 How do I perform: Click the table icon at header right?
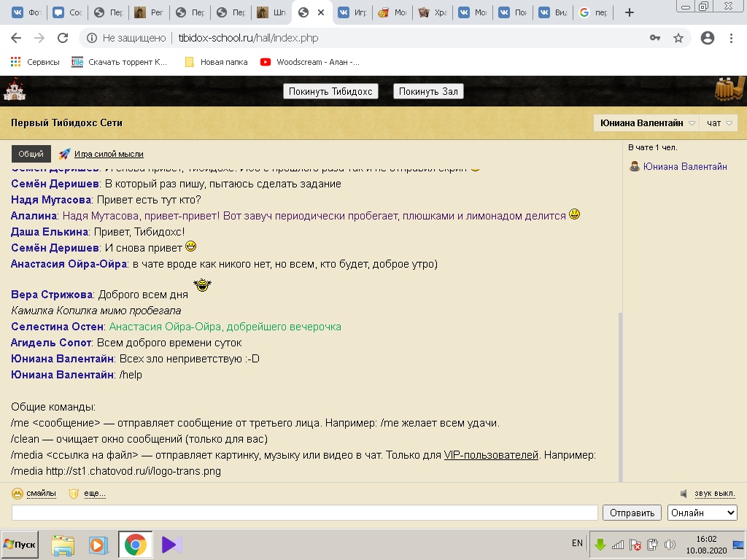729,89
